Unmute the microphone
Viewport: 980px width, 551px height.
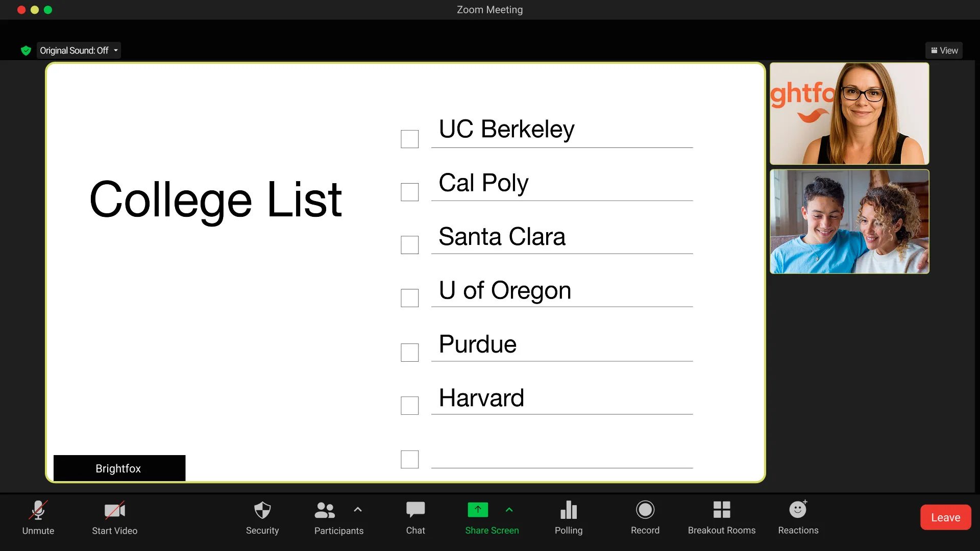(38, 516)
